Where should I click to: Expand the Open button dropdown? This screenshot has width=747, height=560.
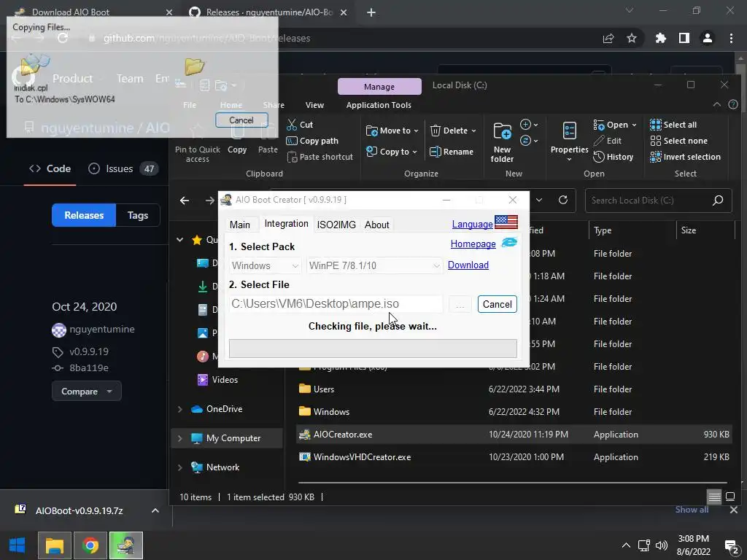click(634, 125)
